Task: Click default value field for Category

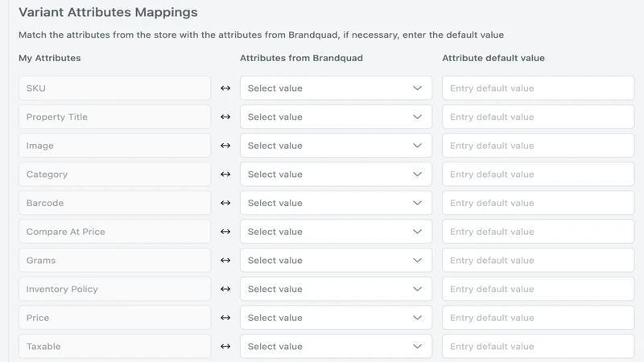Action: click(x=538, y=174)
